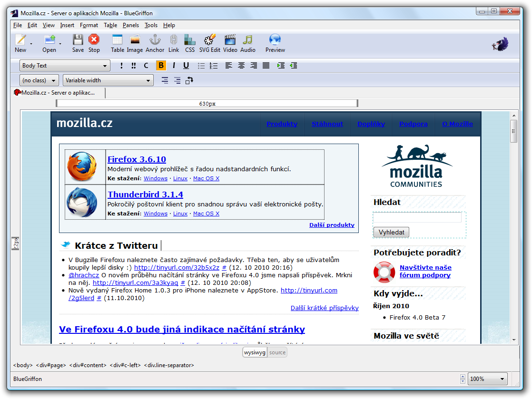Click Navštivte naše fórum podpory link
This screenshot has width=532, height=399.
tap(425, 271)
